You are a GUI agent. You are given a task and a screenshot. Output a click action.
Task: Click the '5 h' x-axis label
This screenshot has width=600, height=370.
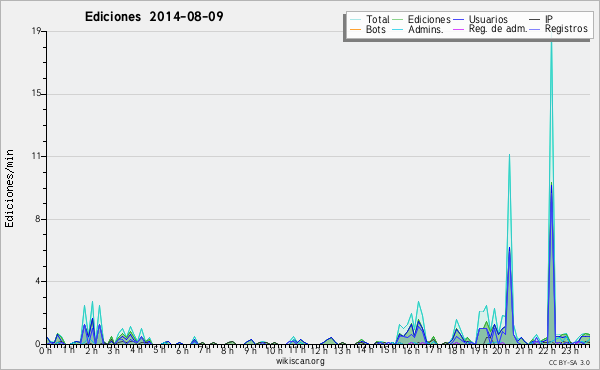pos(159,350)
